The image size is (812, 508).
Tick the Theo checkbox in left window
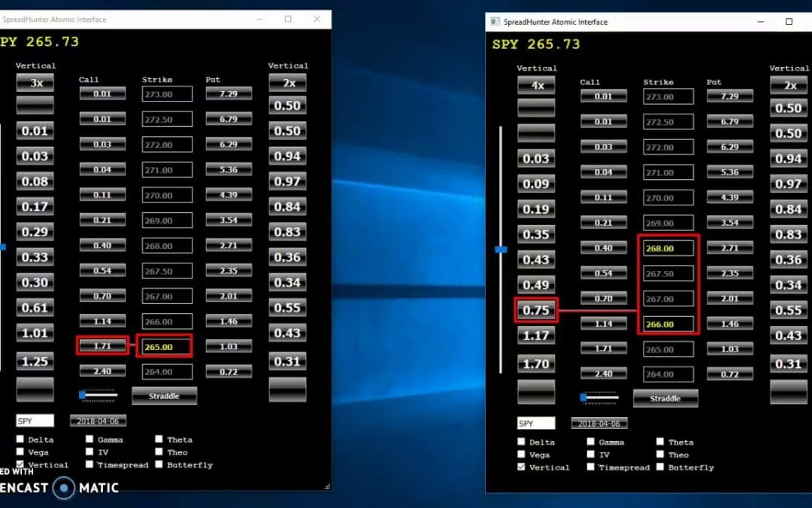tap(159, 452)
